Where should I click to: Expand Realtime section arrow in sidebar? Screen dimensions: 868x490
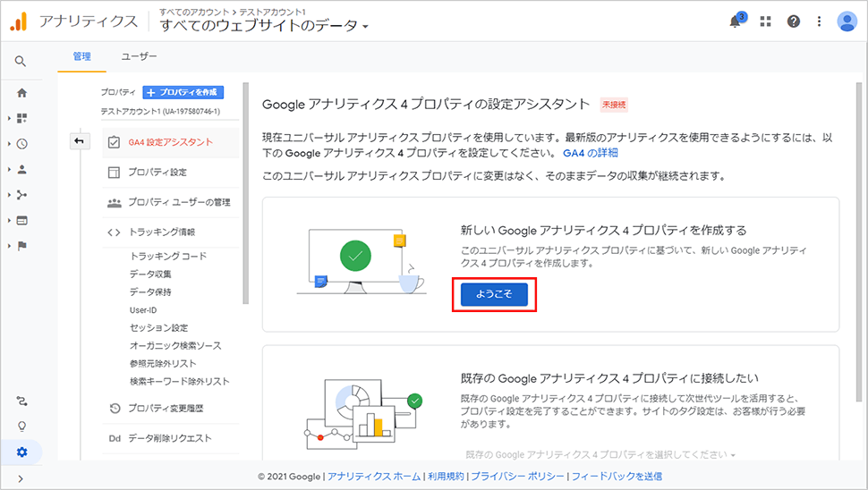10,144
